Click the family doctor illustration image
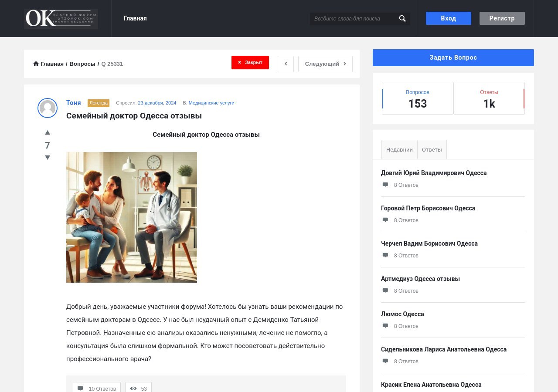This screenshot has height=392, width=558. 132,217
